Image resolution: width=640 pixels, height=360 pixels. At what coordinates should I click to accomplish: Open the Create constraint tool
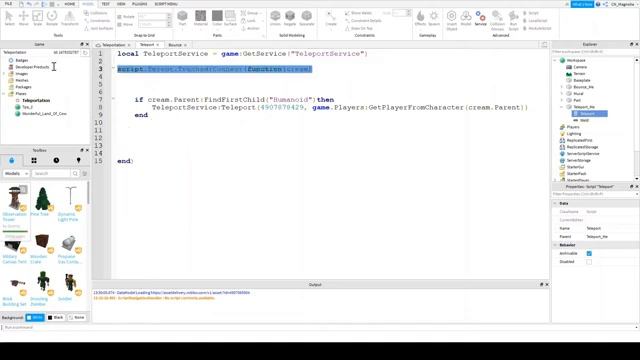(331, 18)
